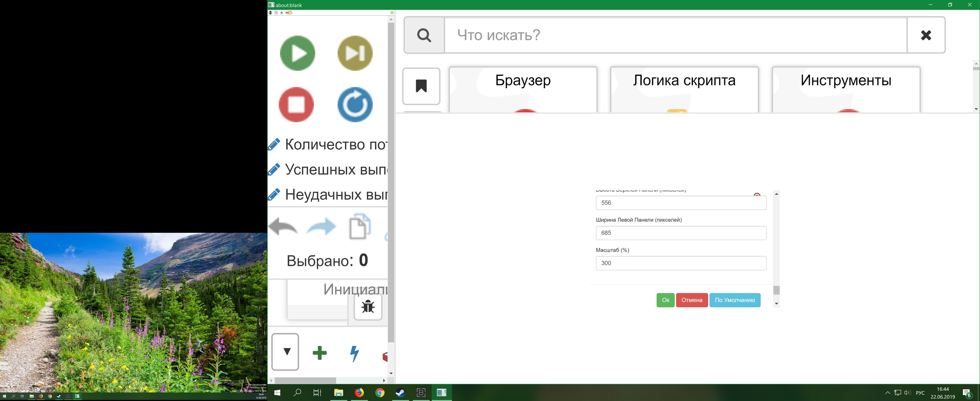Add a new action with green plus

click(x=320, y=352)
